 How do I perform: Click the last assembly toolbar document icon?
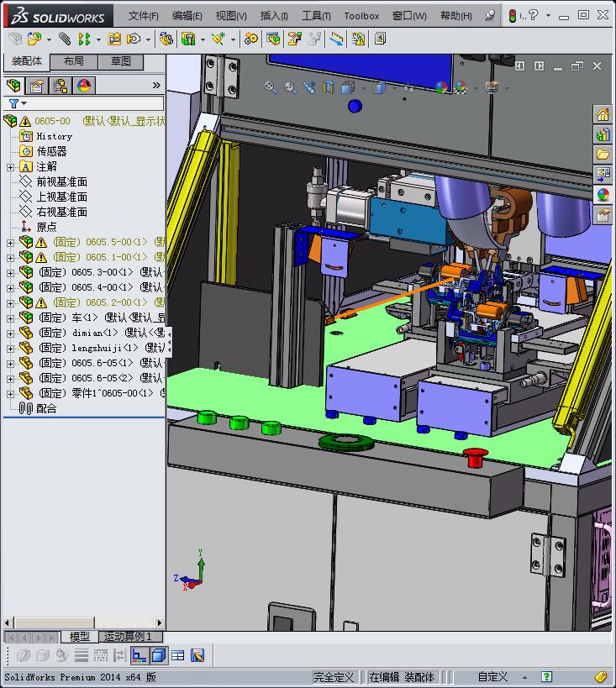380,39
